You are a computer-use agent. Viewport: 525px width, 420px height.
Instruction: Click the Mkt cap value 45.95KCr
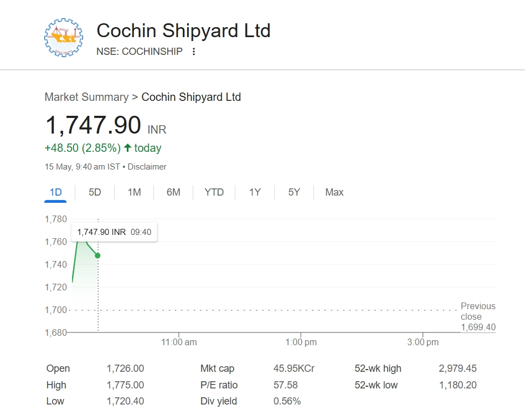(x=294, y=368)
